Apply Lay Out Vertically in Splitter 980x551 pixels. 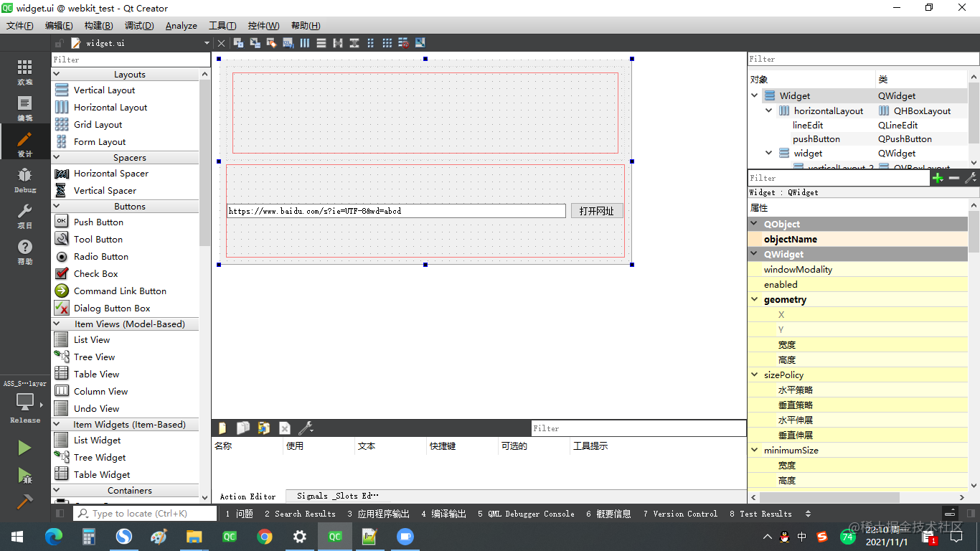tap(354, 43)
